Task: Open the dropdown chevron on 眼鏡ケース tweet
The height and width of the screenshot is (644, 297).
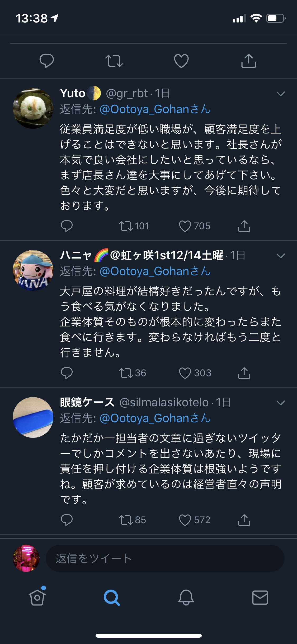Action: [x=281, y=403]
